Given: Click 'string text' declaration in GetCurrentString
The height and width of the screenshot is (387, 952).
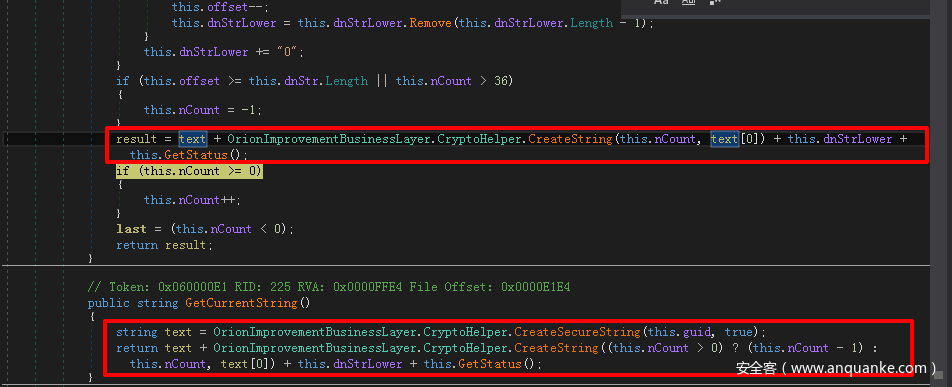Looking at the screenshot, I should (154, 332).
